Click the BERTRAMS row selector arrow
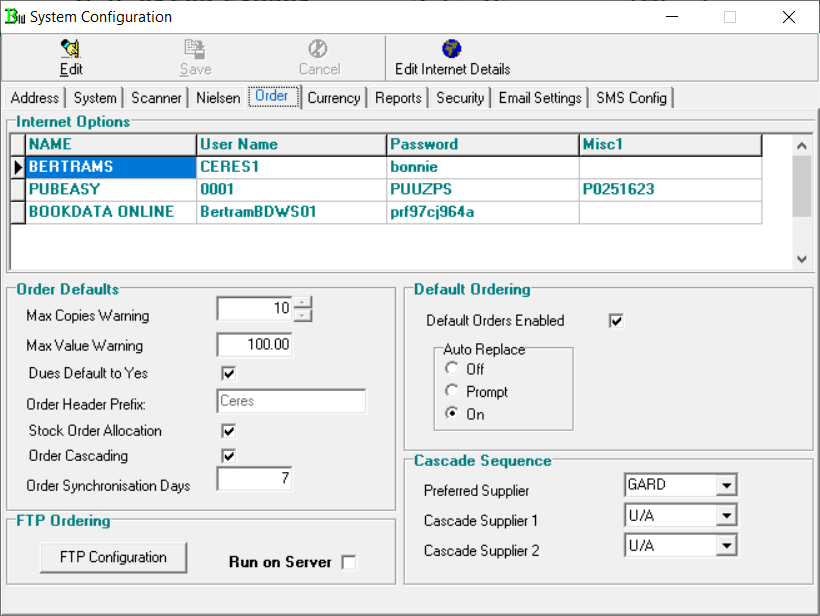The height and width of the screenshot is (616, 820). 18,167
